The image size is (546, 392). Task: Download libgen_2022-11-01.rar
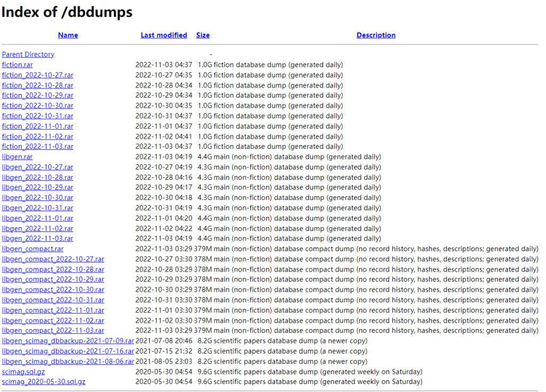click(x=38, y=218)
